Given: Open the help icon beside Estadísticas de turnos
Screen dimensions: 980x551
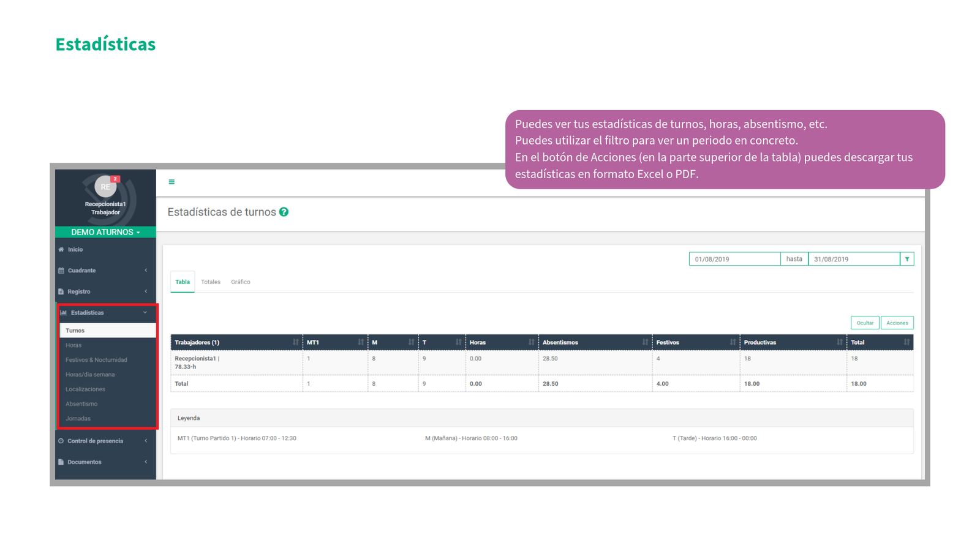Looking at the screenshot, I should (284, 212).
